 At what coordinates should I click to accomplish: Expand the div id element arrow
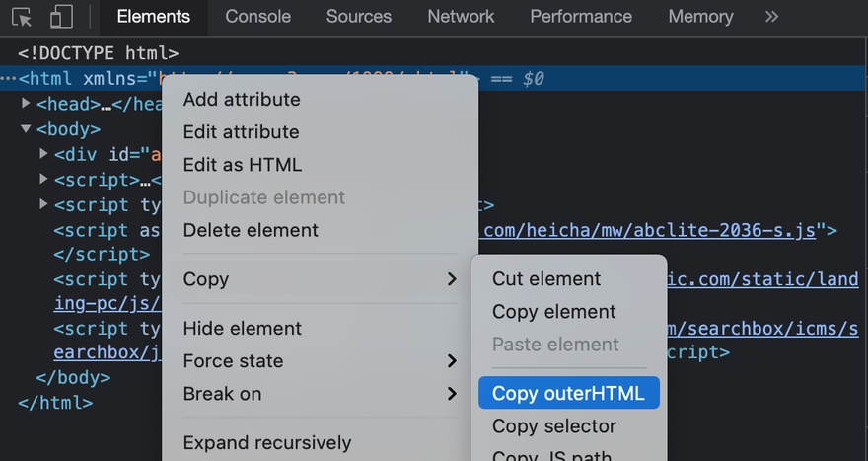44,153
